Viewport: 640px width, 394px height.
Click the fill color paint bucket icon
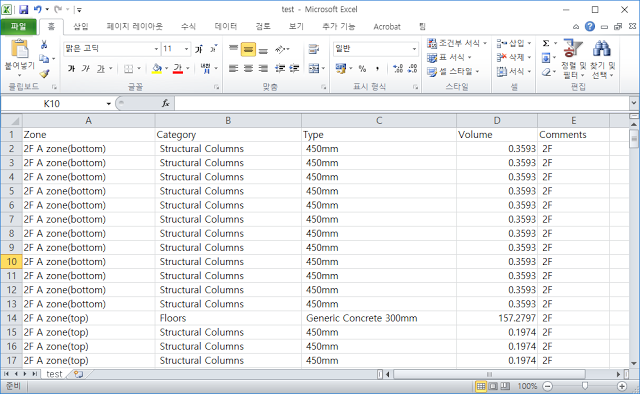(157, 69)
